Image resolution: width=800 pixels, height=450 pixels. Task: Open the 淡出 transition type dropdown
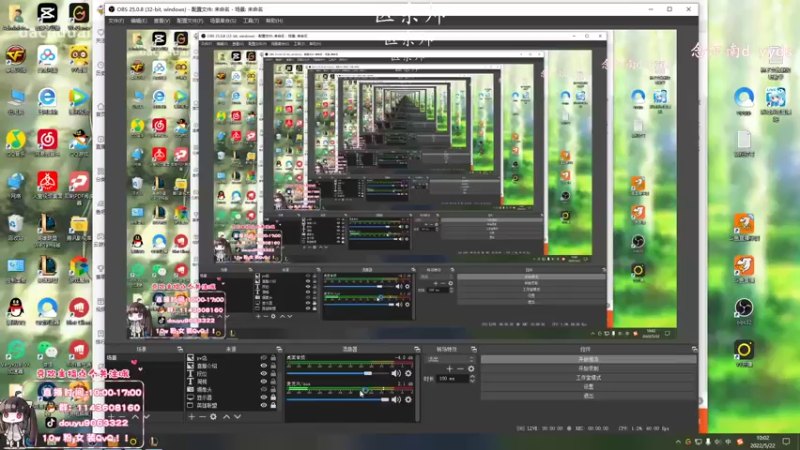click(449, 359)
